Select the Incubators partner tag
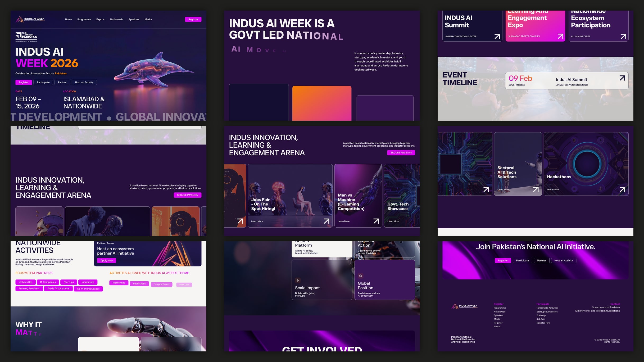The height and width of the screenshot is (362, 644). pos(88,282)
